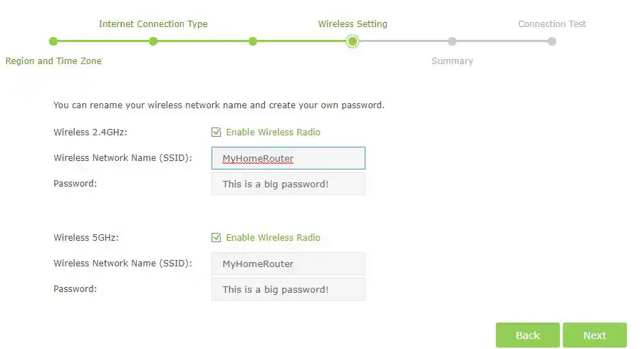This screenshot has height=349, width=644.
Task: Uncheck Enable Wireless Radio for 5GHz
Action: click(217, 237)
